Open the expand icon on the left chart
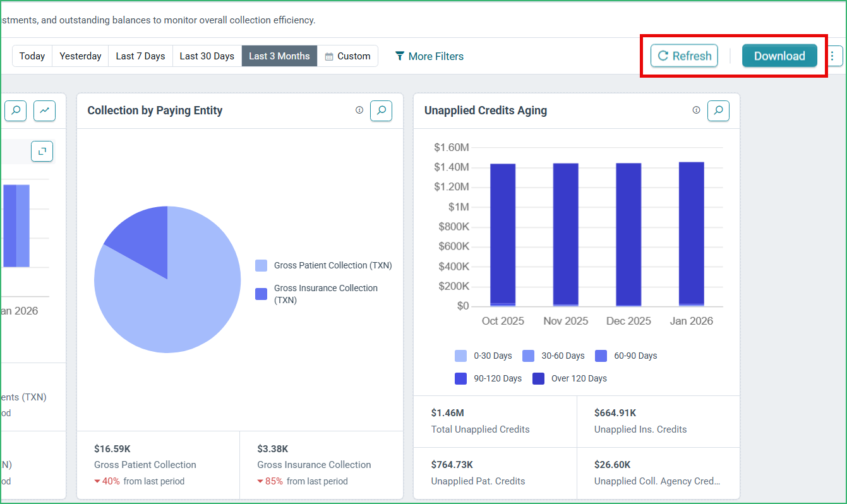The width and height of the screenshot is (847, 504). point(42,151)
